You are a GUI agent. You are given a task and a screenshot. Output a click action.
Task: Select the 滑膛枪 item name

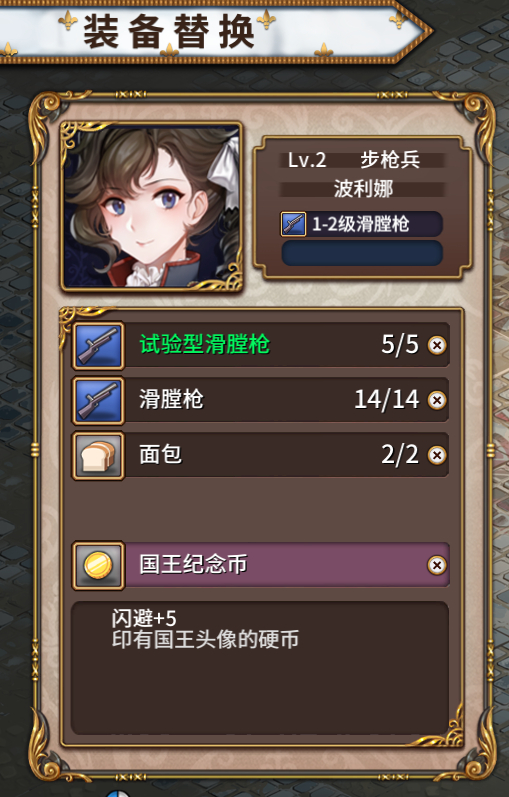pos(171,400)
